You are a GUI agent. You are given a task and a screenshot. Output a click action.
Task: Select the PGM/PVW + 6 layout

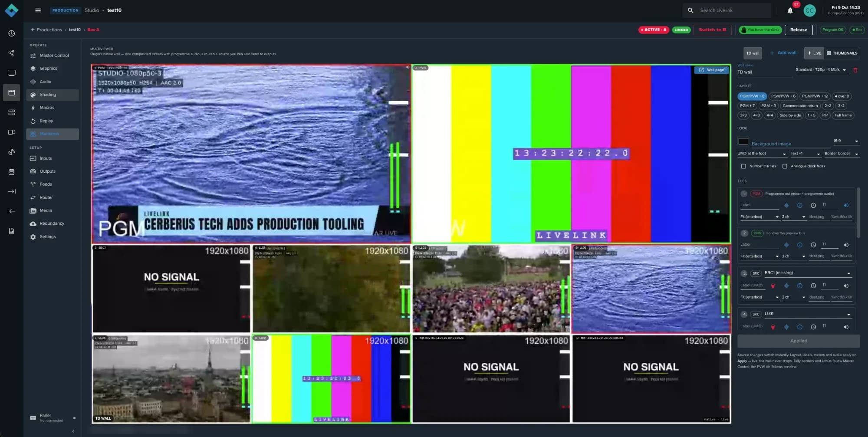783,96
